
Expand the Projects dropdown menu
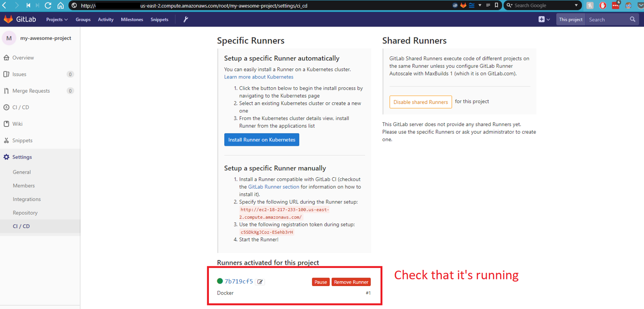57,19
